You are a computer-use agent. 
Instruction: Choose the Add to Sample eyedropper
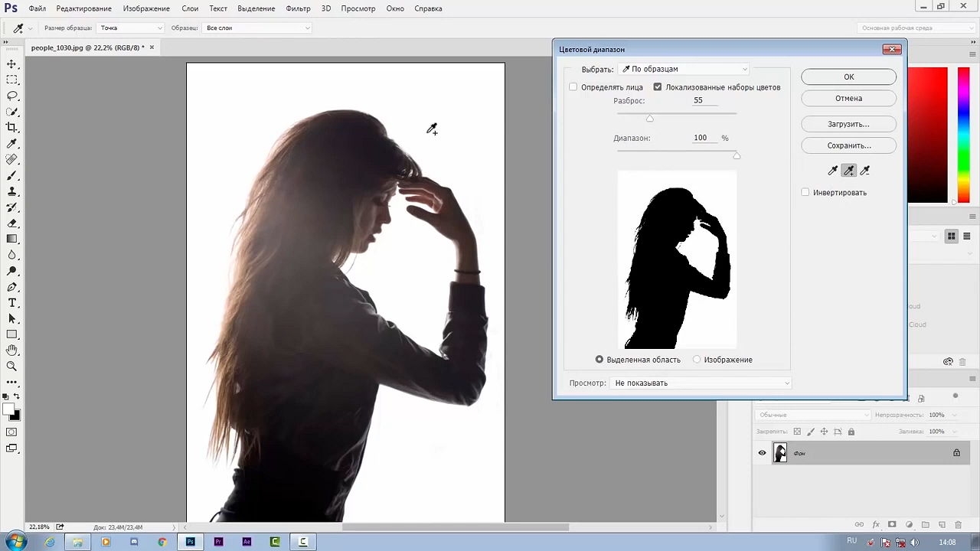849,171
